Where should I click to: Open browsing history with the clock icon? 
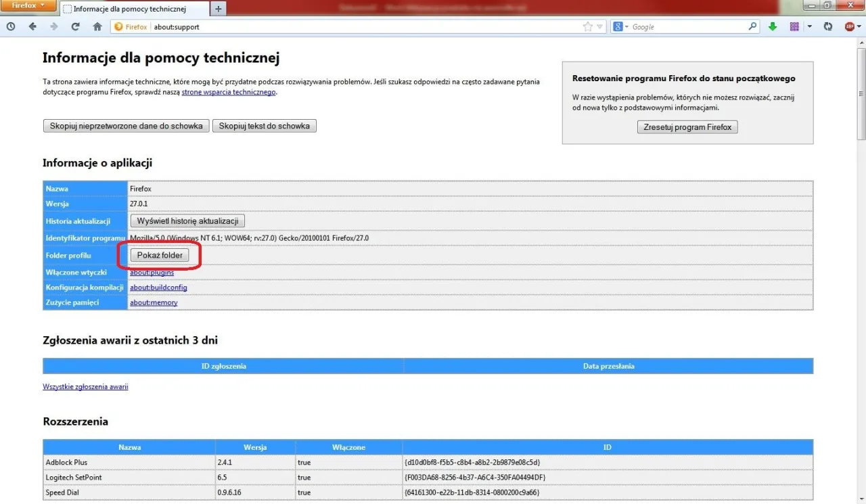point(10,26)
